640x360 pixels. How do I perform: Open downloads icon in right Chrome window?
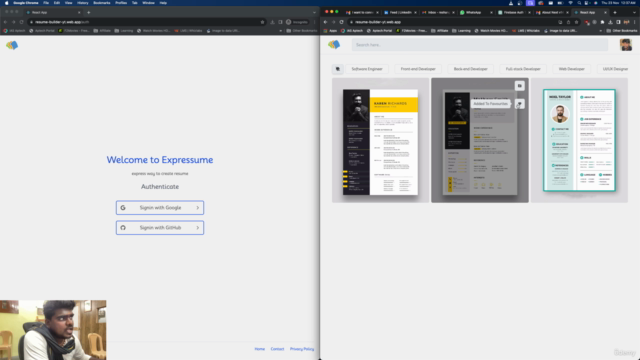tap(610, 22)
